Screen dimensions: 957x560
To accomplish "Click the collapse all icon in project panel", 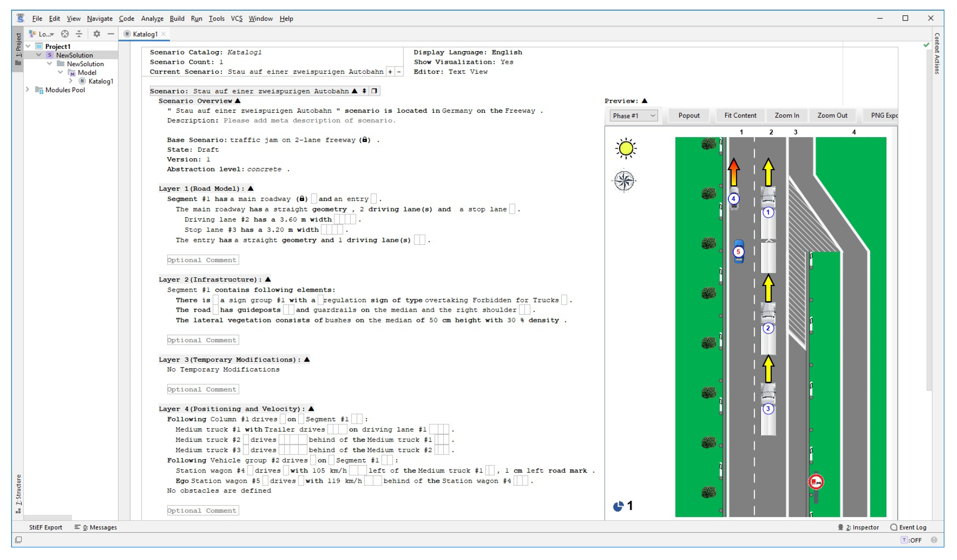I will [x=79, y=34].
